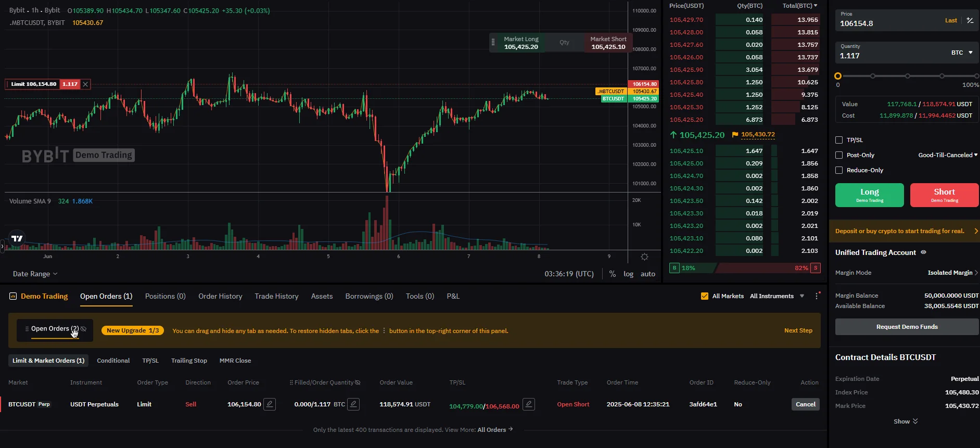
Task: Toggle Unified Trading Account balance visibility
Action: tap(923, 252)
